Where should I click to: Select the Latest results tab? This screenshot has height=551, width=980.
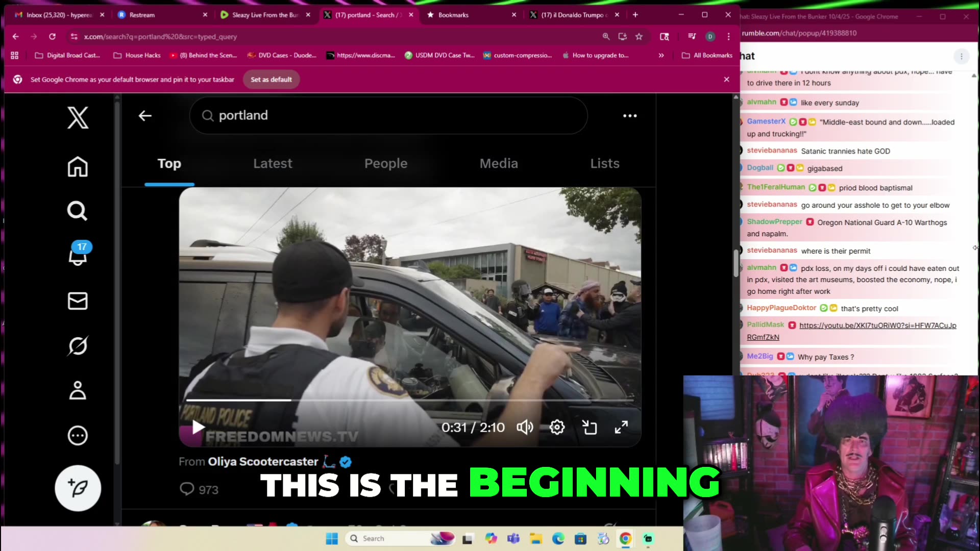coord(273,163)
